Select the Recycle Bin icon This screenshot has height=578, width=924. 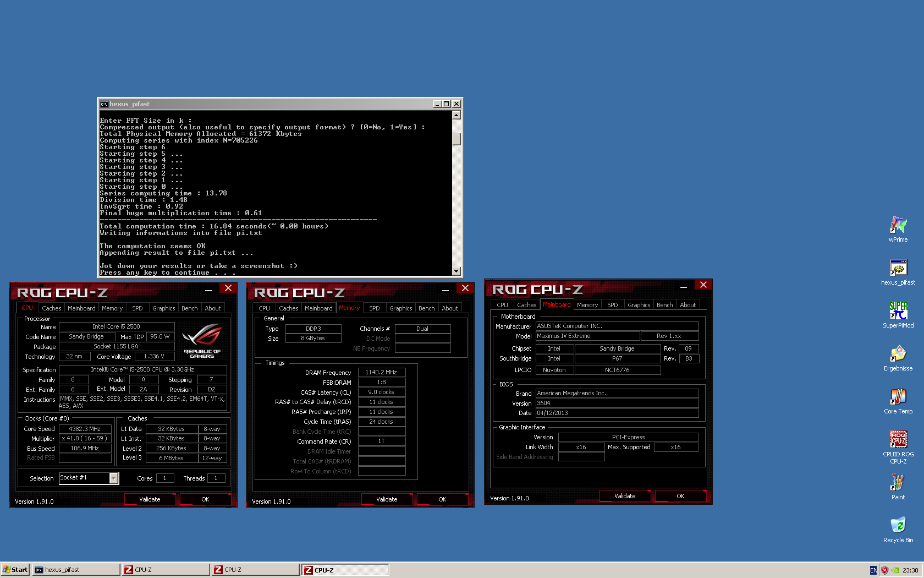click(898, 530)
